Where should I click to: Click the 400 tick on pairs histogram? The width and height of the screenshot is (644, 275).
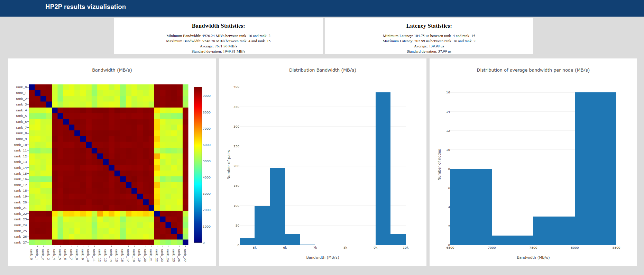[236, 87]
